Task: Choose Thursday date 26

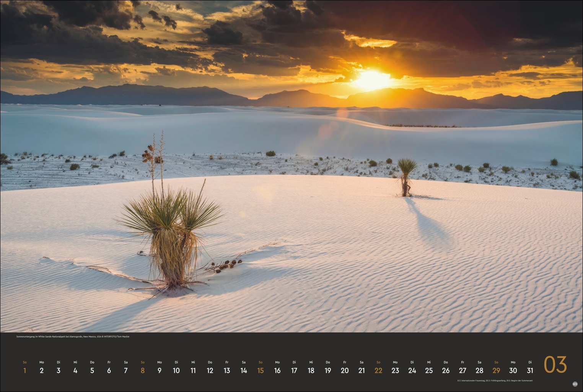Action: (446, 370)
